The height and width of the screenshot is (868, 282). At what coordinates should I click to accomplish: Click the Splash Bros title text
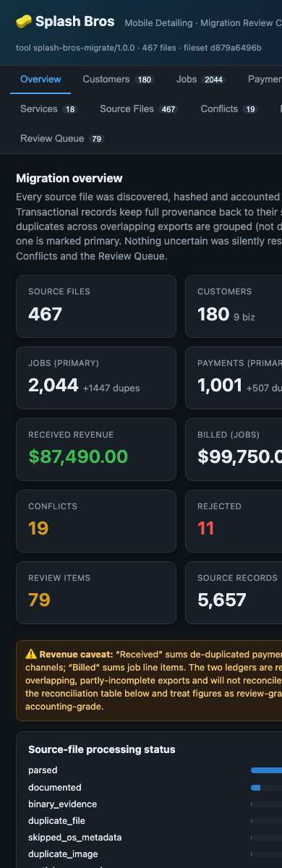[x=75, y=22]
